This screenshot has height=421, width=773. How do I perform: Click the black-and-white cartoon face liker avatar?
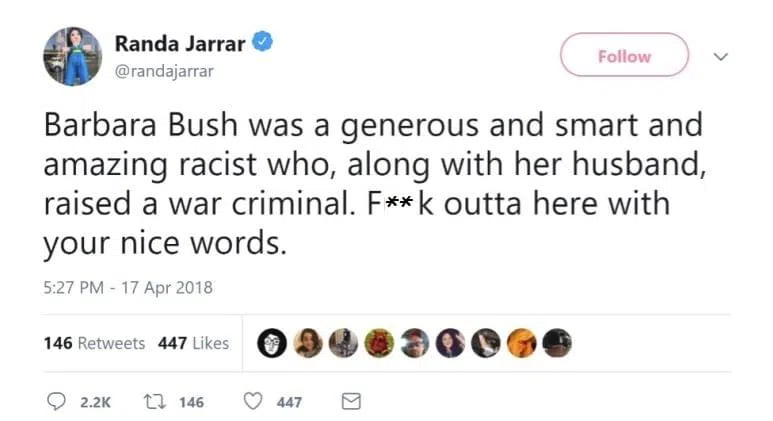point(271,343)
